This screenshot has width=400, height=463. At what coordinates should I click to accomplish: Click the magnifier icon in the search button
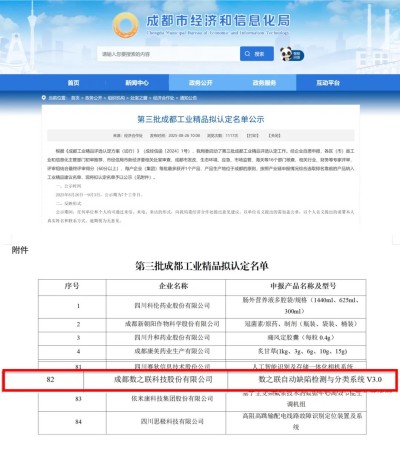[x=248, y=54]
